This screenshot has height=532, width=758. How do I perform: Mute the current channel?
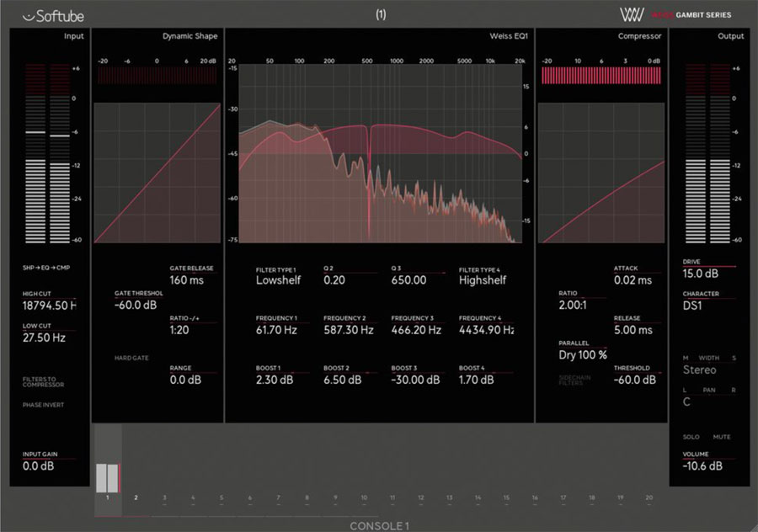pyautogui.click(x=722, y=437)
